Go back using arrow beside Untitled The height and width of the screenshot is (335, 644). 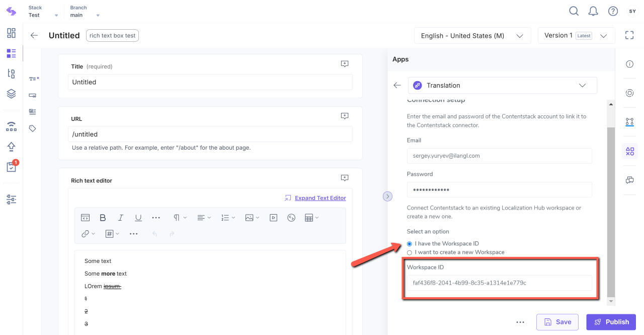(34, 35)
